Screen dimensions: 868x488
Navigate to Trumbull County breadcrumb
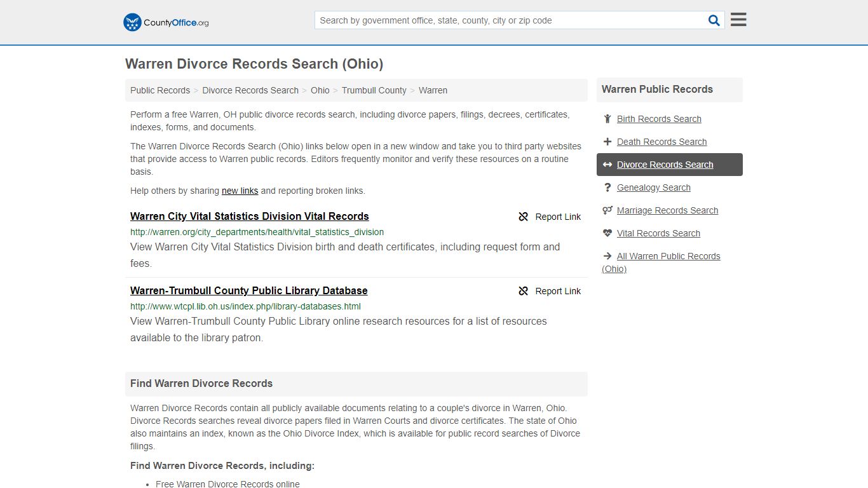pos(374,90)
